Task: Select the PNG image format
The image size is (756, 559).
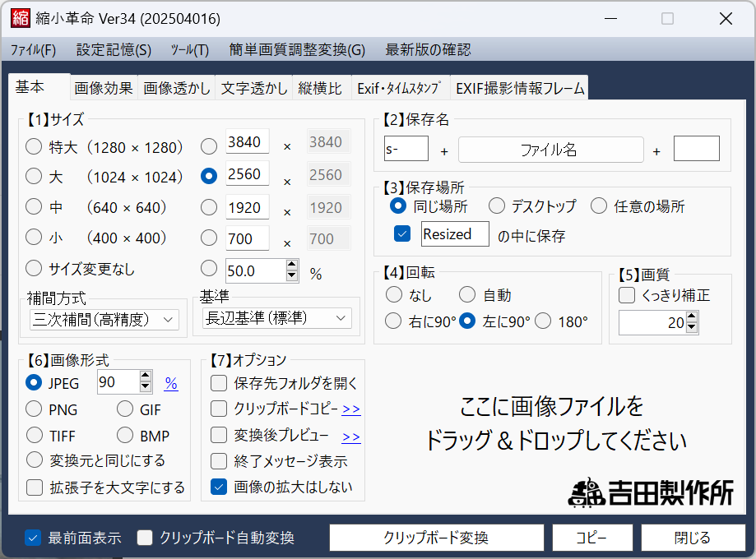Action: coord(35,409)
